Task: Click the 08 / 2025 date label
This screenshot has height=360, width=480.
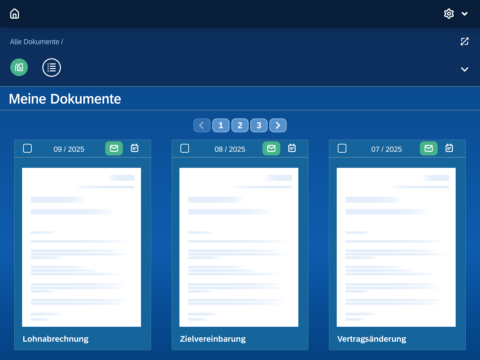Action: pos(230,149)
